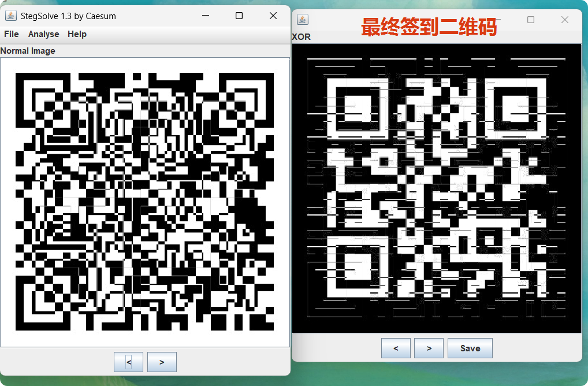Viewport: 588px width, 386px height.
Task: Open the Analyse menu
Action: click(x=43, y=34)
